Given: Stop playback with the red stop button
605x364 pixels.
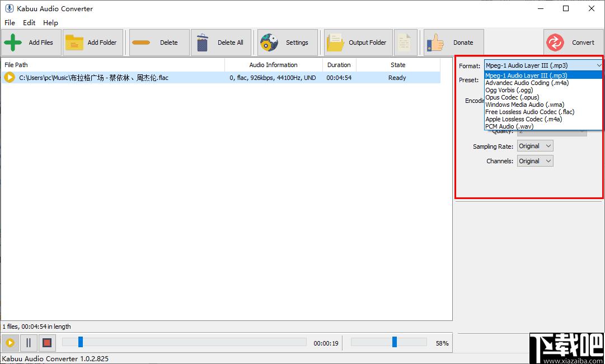Looking at the screenshot, I should 47,342.
